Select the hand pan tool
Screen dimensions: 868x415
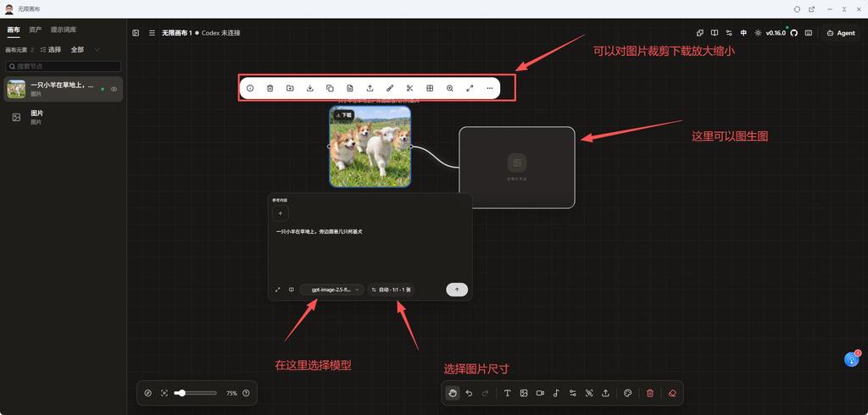tap(453, 393)
